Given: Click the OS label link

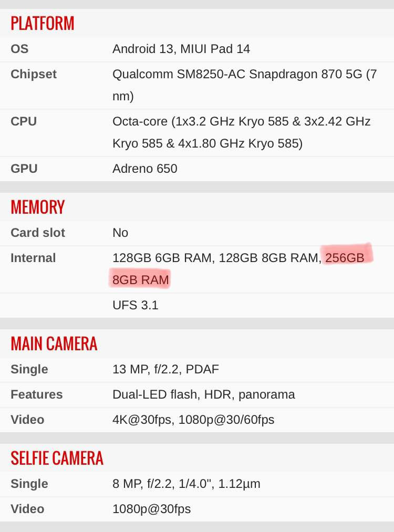Looking at the screenshot, I should pyautogui.click(x=19, y=49).
